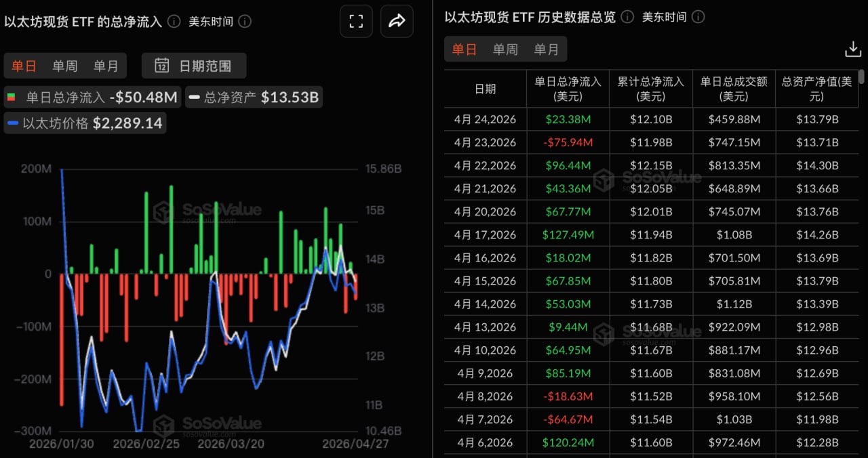
Task: Select 单月 tab on the chart panel
Action: click(106, 66)
